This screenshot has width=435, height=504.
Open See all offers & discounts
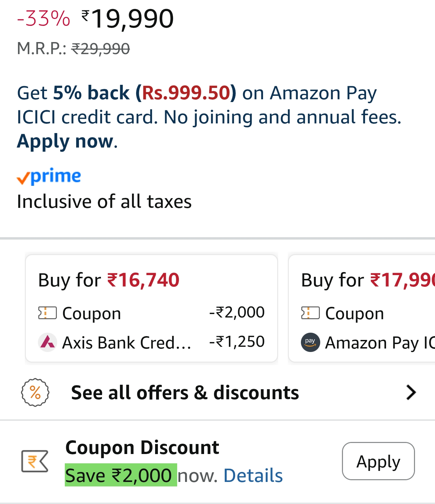click(x=185, y=393)
